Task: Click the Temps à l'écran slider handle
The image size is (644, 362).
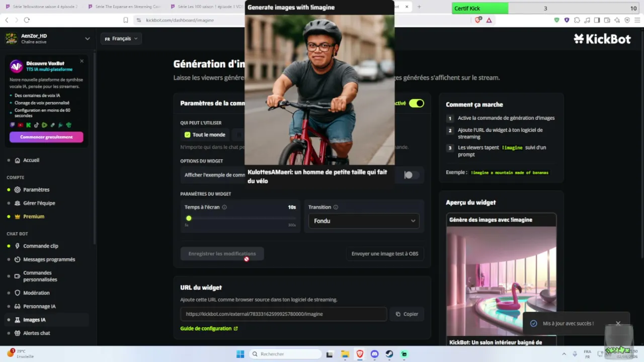Action: 189,218
